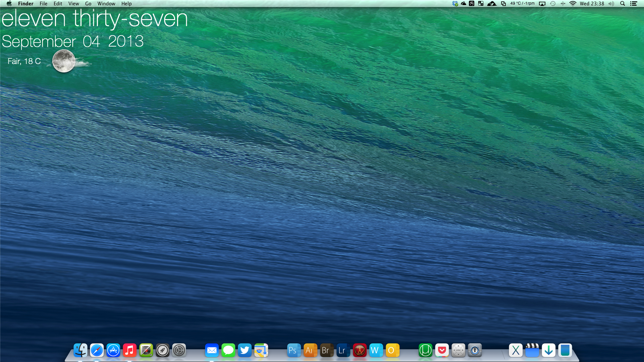Open the Help menu
This screenshot has height=362, width=644.
[x=126, y=4]
